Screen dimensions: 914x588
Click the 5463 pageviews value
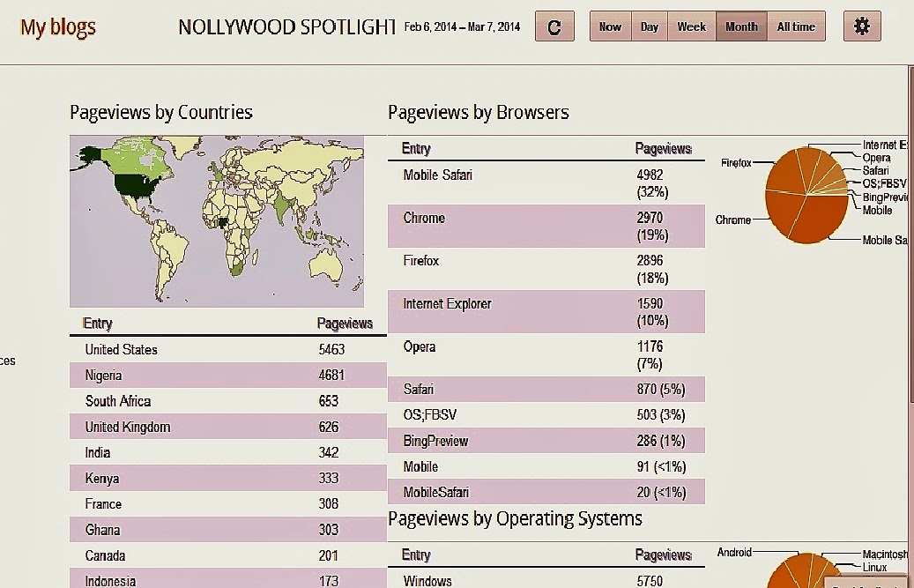(x=331, y=349)
